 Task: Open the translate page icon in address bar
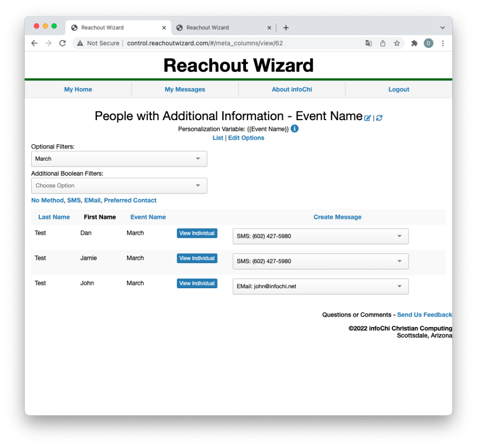369,43
